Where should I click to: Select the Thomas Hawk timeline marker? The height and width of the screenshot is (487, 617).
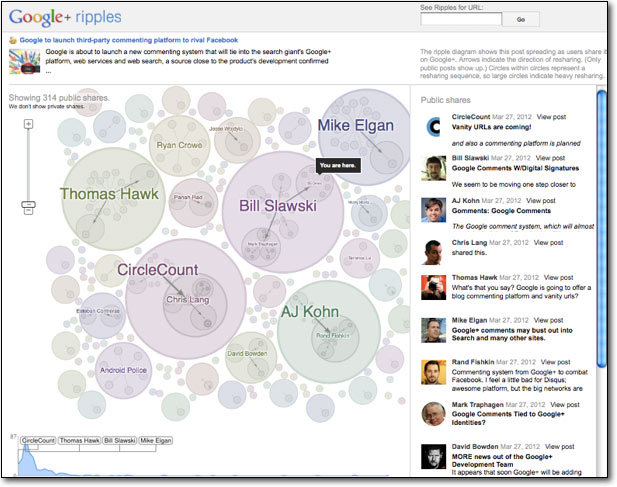tap(79, 441)
